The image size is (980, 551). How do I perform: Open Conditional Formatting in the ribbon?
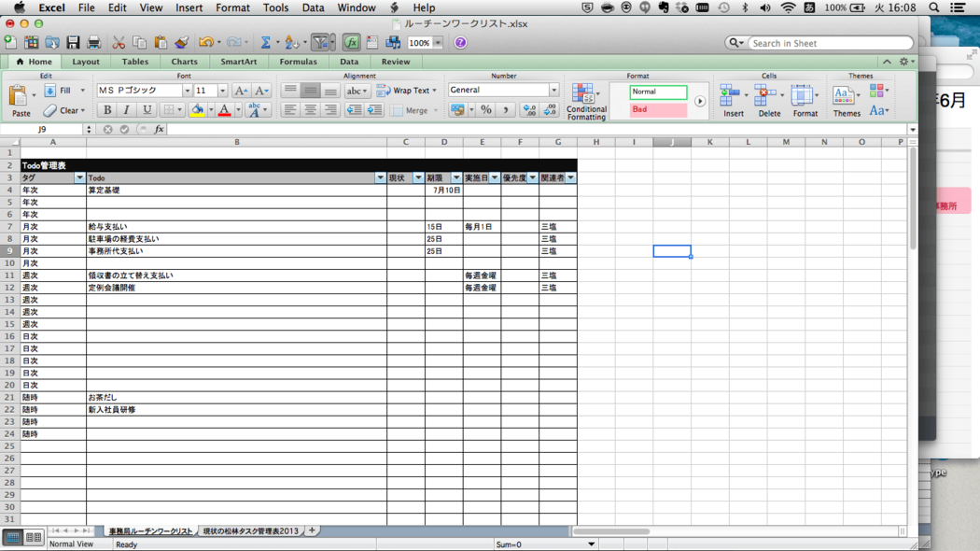[585, 101]
